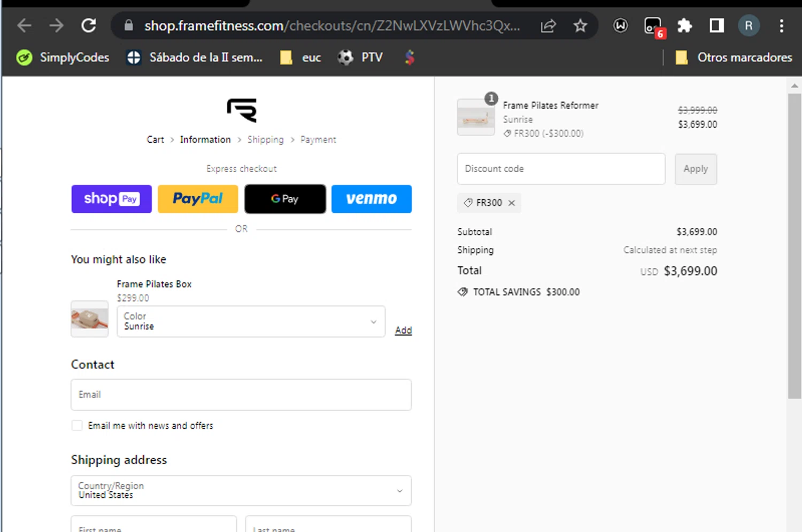
Task: Go to Cart breadcrumb
Action: coord(155,140)
